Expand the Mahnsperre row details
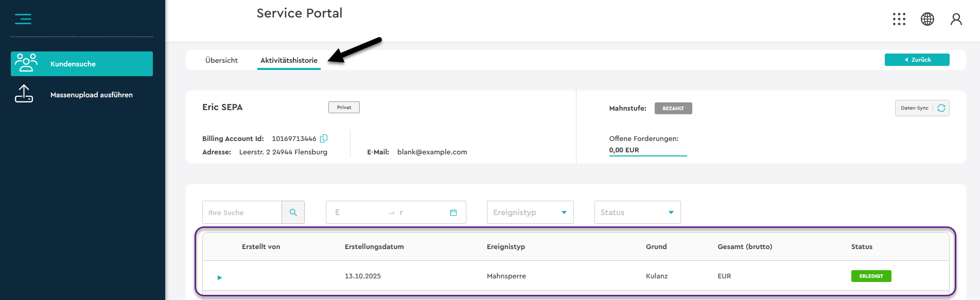The height and width of the screenshot is (300, 980). 220,277
